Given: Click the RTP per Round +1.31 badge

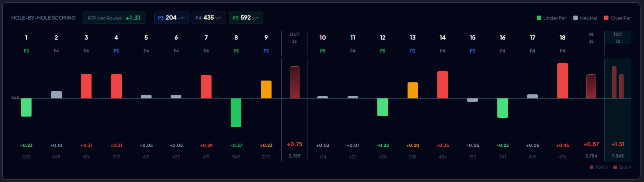Looking at the screenshot, I should [114, 18].
